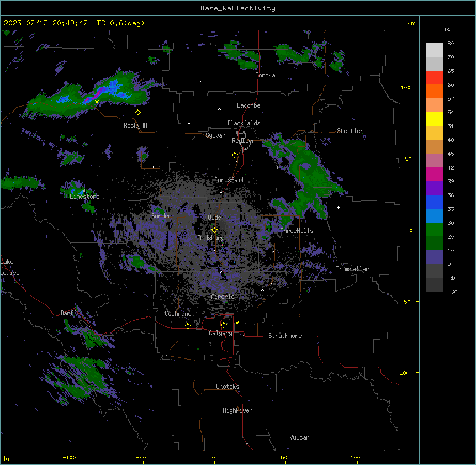Select the Blackfalds label
This screenshot has width=476, height=465.
[x=244, y=123]
